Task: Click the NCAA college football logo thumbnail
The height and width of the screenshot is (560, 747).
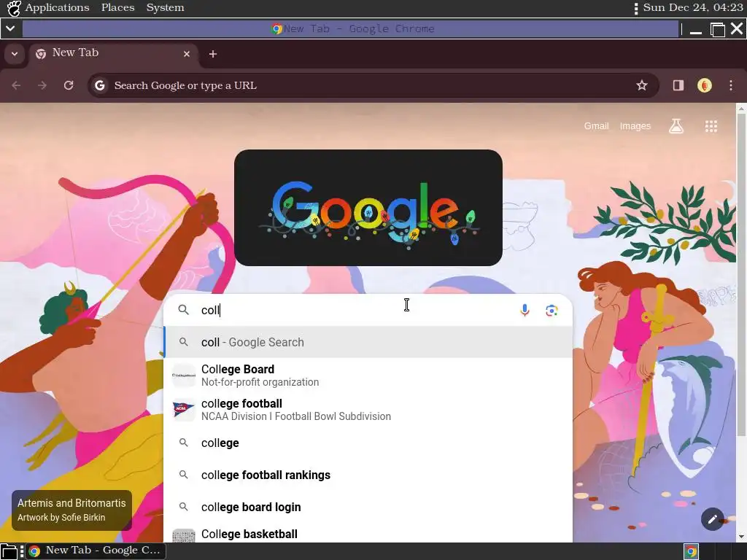Action: click(183, 410)
